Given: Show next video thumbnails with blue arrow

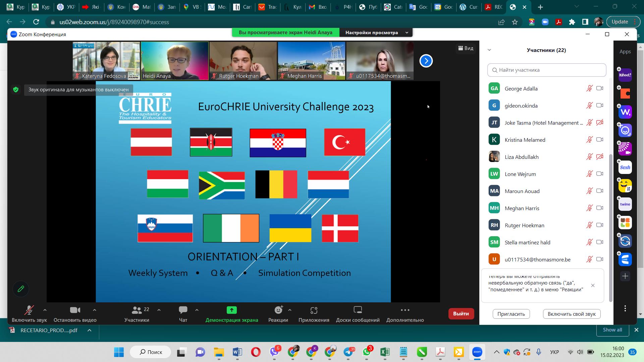Looking at the screenshot, I should [426, 61].
